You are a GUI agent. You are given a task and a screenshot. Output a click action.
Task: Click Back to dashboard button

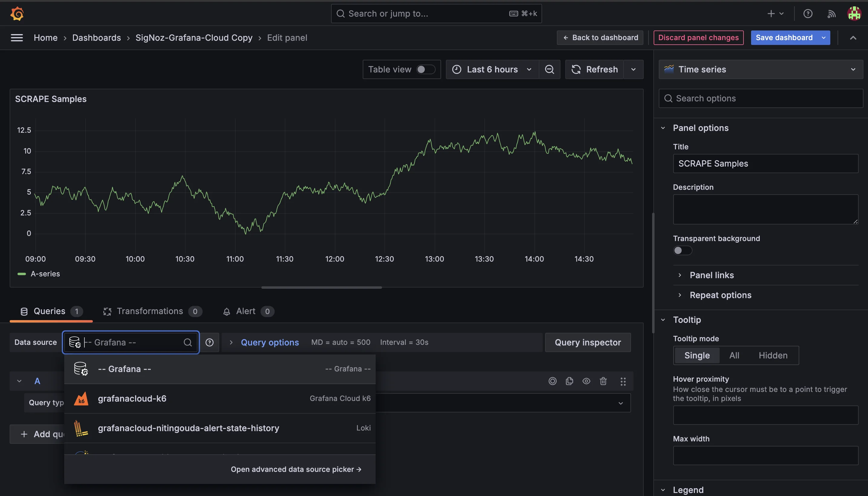click(600, 38)
